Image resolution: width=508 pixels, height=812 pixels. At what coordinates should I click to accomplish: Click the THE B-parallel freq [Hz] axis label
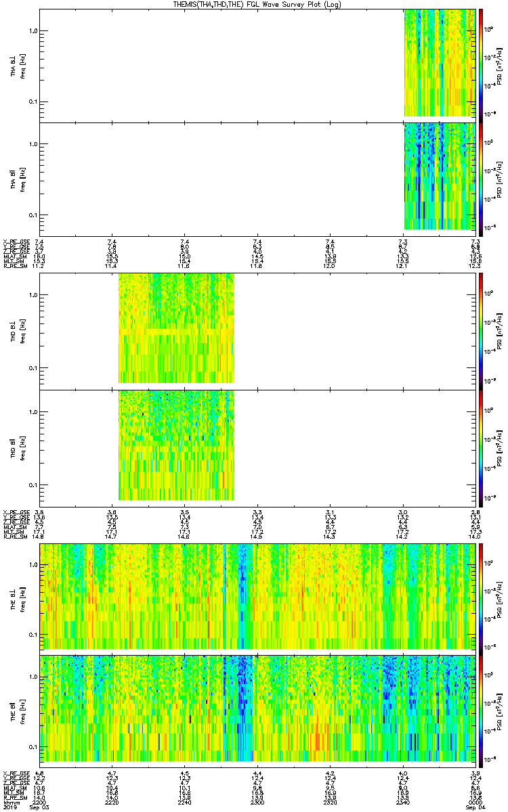24,711
